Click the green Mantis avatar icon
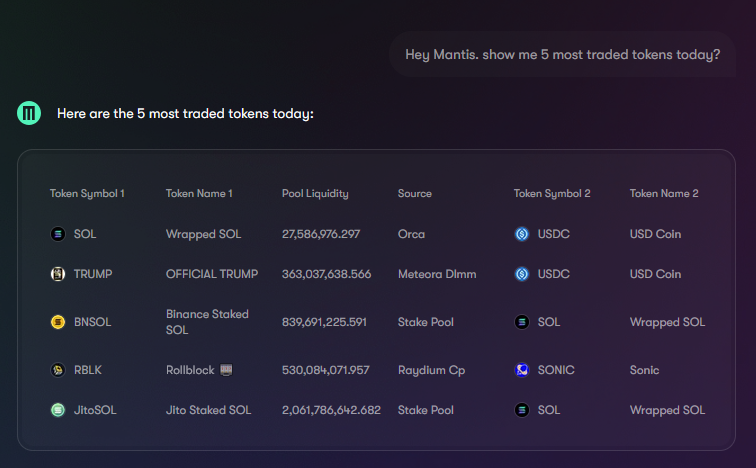The height and width of the screenshot is (468, 756). pyautogui.click(x=29, y=113)
